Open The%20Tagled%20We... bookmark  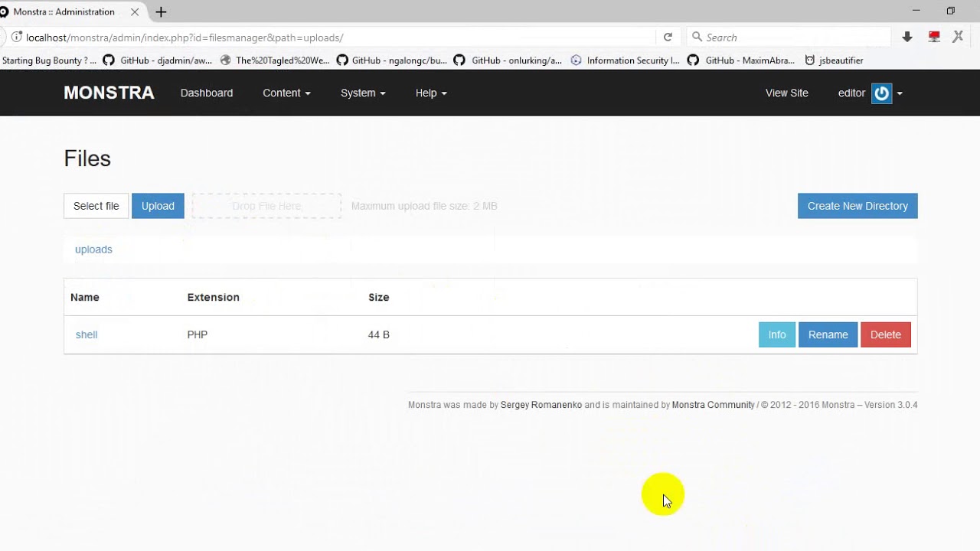(x=274, y=60)
